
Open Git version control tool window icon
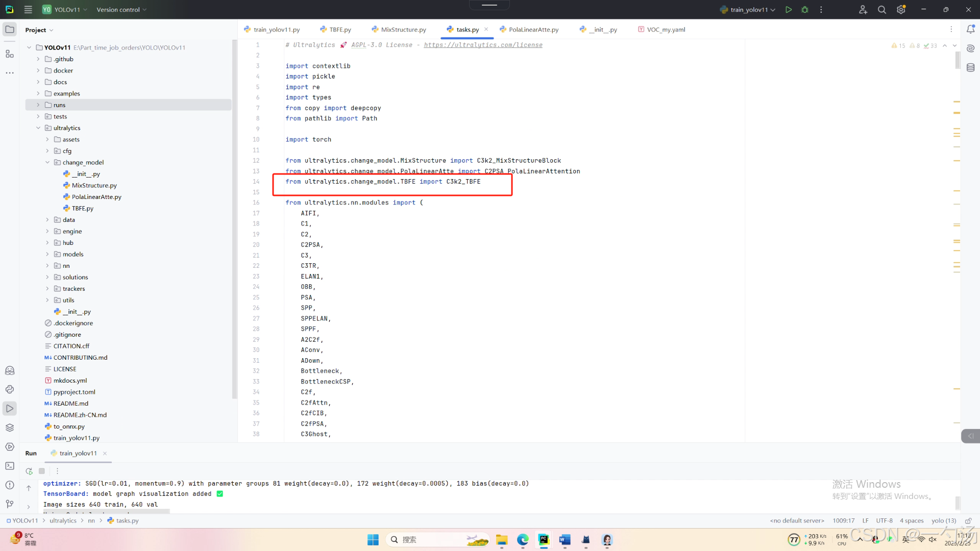coord(10,504)
